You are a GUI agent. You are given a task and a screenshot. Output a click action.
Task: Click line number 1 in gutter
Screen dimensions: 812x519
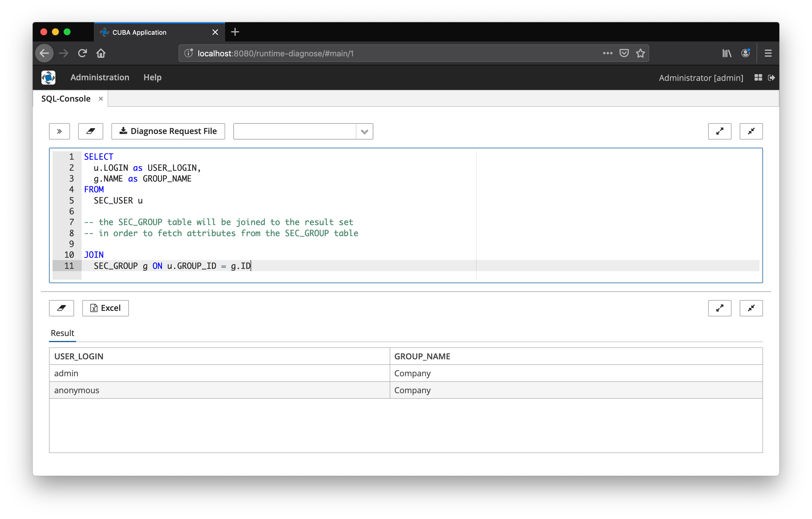(x=71, y=156)
